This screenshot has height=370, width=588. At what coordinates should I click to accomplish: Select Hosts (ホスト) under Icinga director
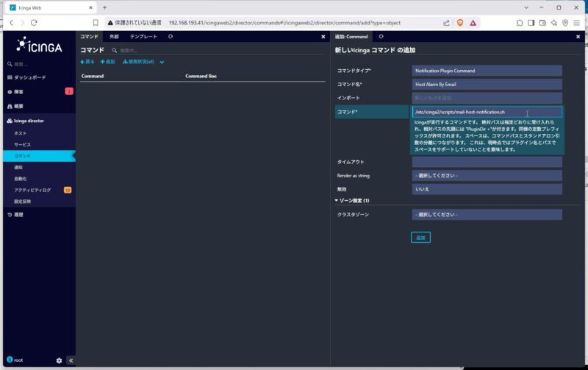pyautogui.click(x=21, y=133)
